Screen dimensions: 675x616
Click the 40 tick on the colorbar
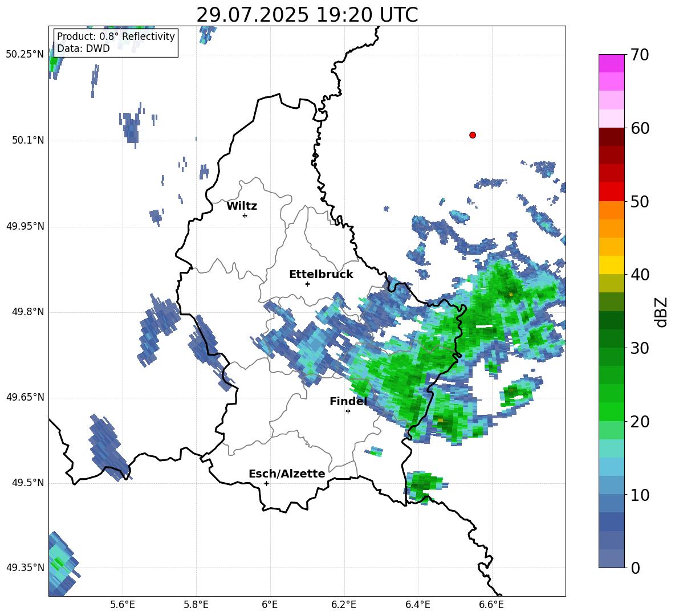(x=640, y=275)
